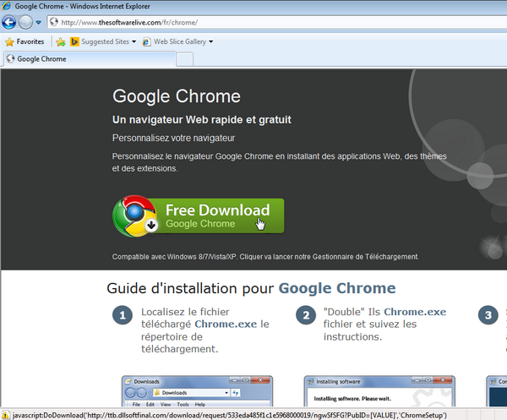
Task: Click the Windows compatibility note text
Action: point(265,257)
